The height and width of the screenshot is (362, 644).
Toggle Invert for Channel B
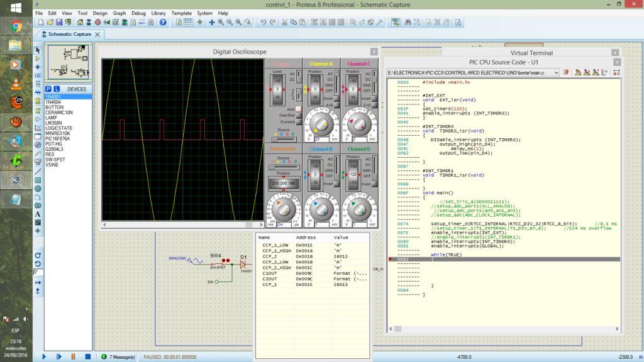336,184
